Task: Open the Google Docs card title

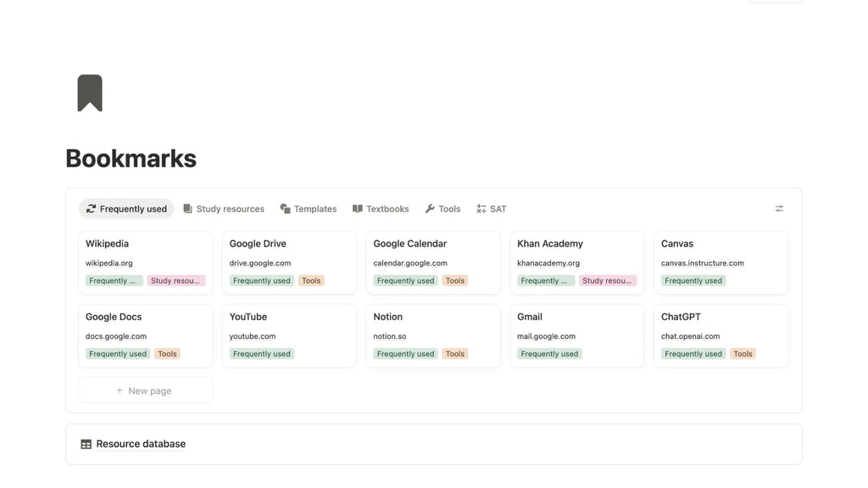Action: pyautogui.click(x=114, y=317)
